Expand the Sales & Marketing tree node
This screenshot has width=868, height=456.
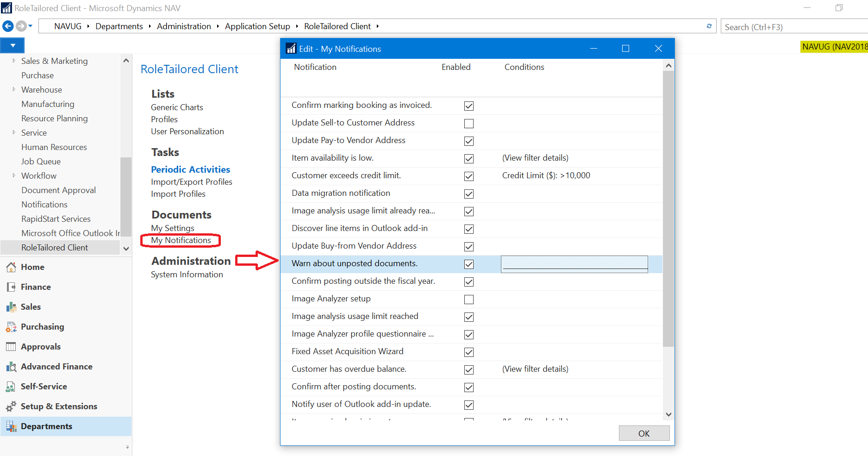click(14, 61)
